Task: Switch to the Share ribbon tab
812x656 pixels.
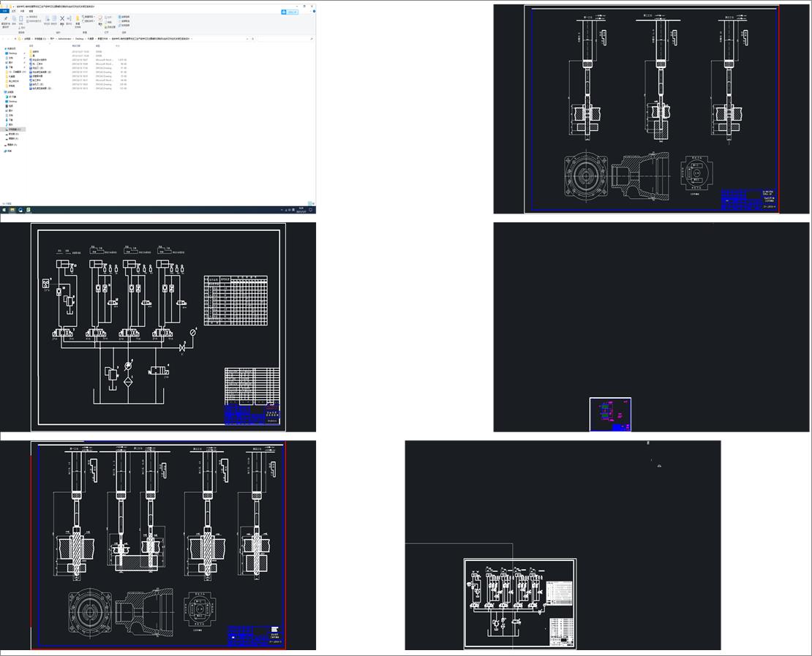Action: tap(22, 11)
